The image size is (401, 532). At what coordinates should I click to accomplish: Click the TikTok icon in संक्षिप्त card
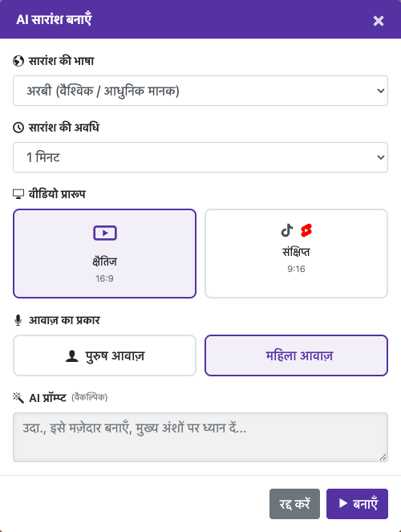287,230
